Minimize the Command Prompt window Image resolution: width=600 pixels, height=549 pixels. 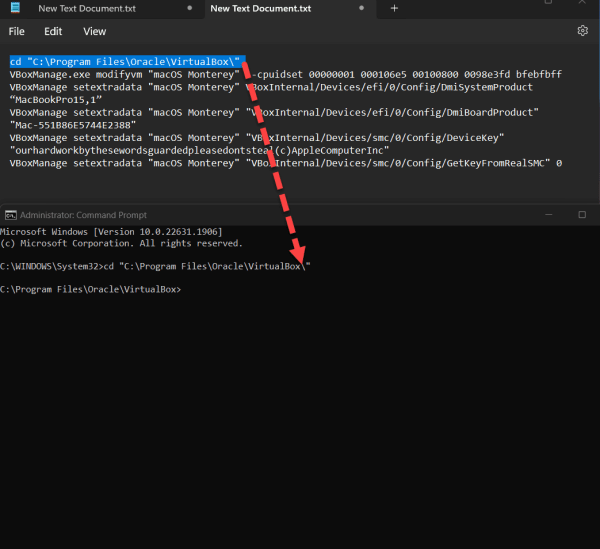pos(549,215)
